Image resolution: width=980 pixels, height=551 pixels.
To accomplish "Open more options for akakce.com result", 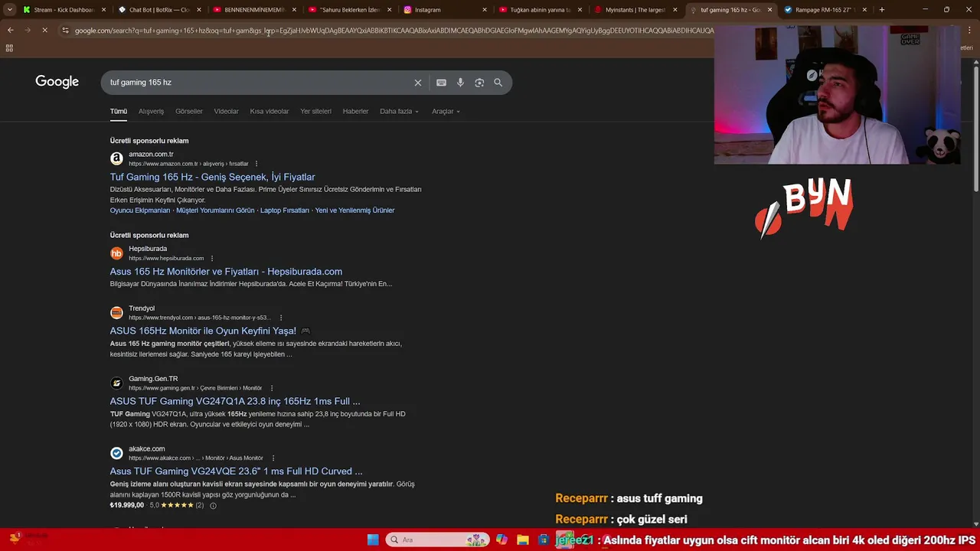I will pos(273,458).
